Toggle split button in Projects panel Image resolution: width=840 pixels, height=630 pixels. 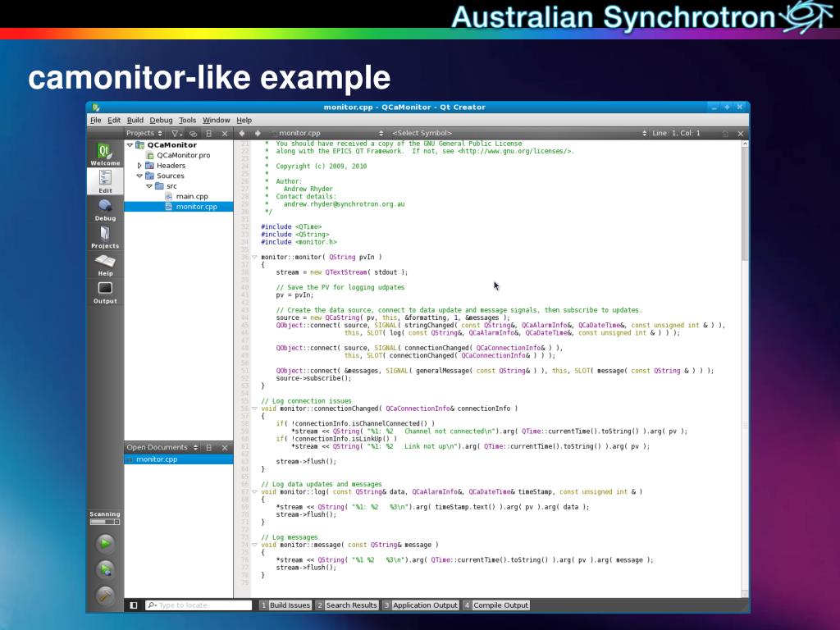coord(208,133)
